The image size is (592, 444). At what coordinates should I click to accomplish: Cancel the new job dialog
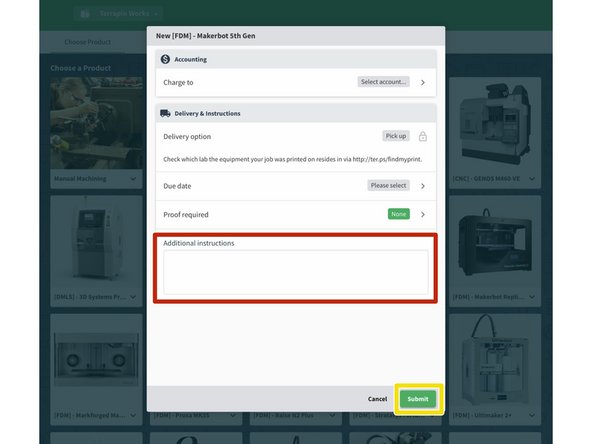click(x=377, y=399)
